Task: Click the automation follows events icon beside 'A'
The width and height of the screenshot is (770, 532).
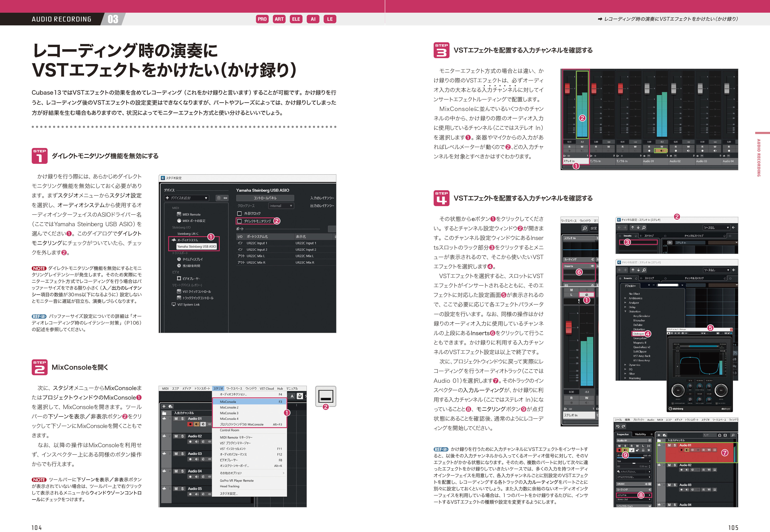Action: (300, 396)
